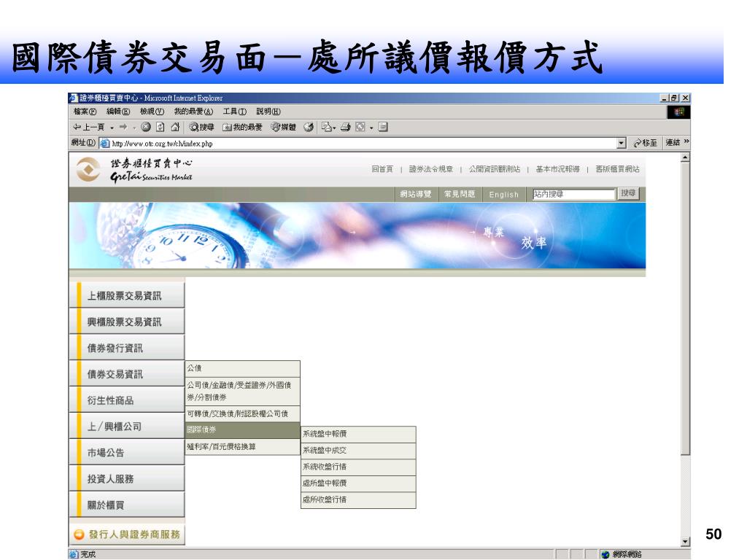Click the Print toolbar icon
The image size is (747, 560).
[346, 127]
